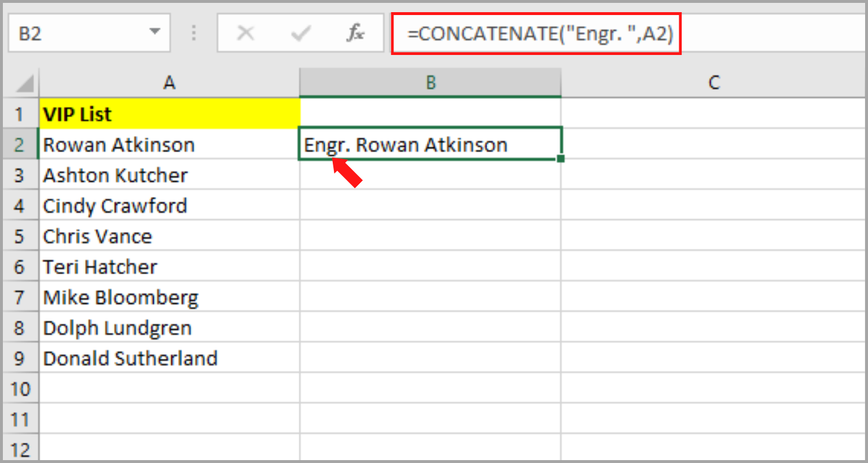Select the cell containing Engr. Rowan Atkinson
The width and height of the screenshot is (868, 463).
[430, 144]
